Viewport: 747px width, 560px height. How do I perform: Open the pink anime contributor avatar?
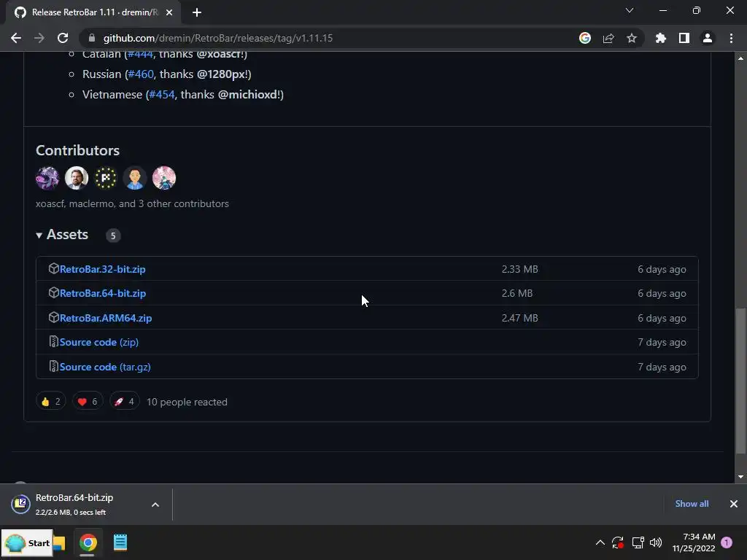click(164, 178)
